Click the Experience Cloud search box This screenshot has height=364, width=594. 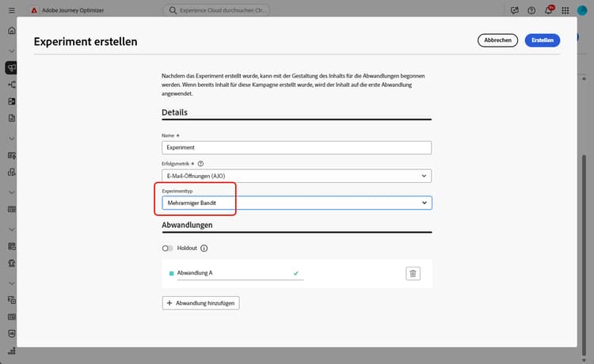pos(216,10)
